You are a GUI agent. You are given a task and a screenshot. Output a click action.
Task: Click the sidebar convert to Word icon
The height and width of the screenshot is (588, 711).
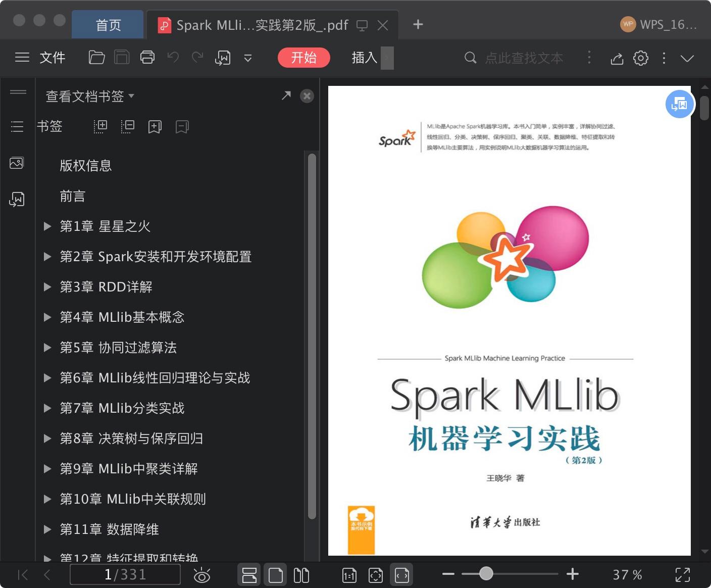17,199
